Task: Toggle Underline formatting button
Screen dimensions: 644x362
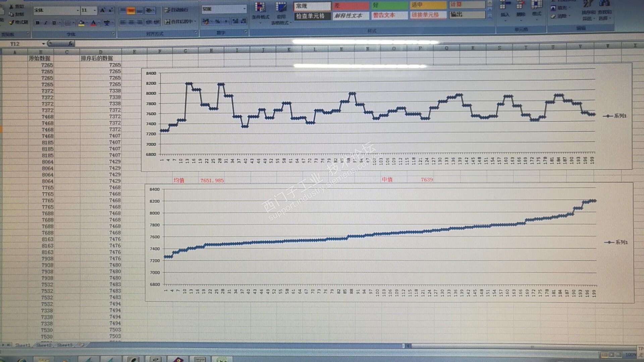Action: pyautogui.click(x=54, y=23)
